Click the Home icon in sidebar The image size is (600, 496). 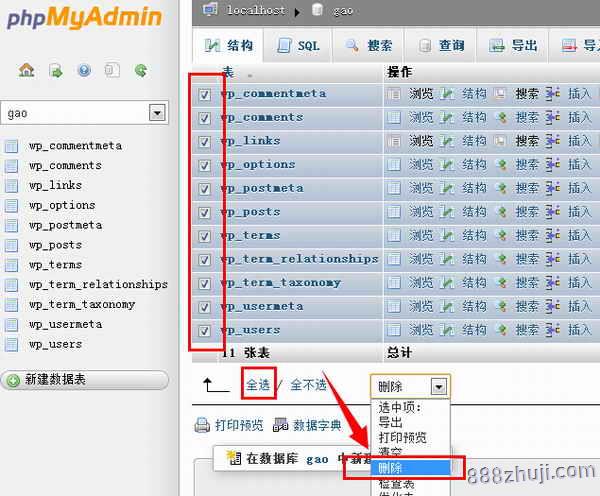(26, 70)
